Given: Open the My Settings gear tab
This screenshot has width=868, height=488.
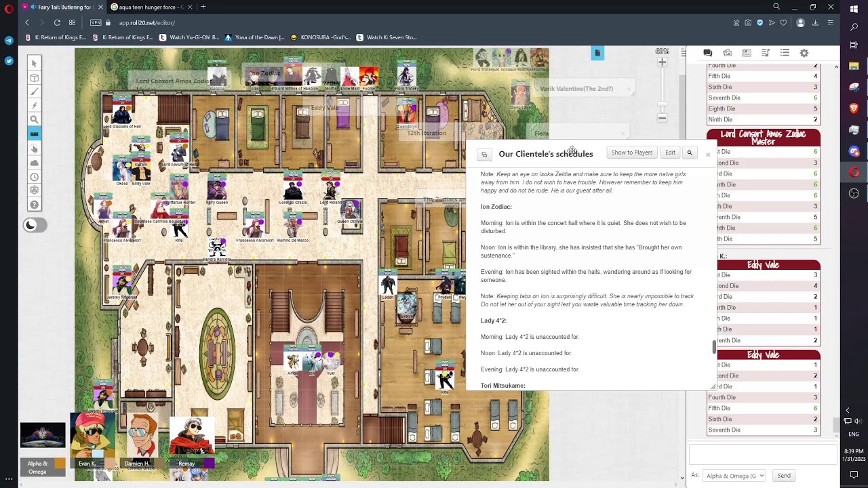Looking at the screenshot, I should click(x=804, y=53).
